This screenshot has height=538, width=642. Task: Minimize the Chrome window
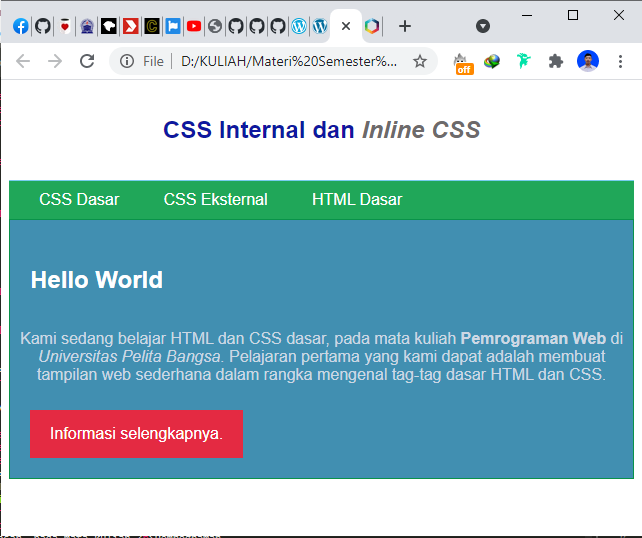point(527,16)
